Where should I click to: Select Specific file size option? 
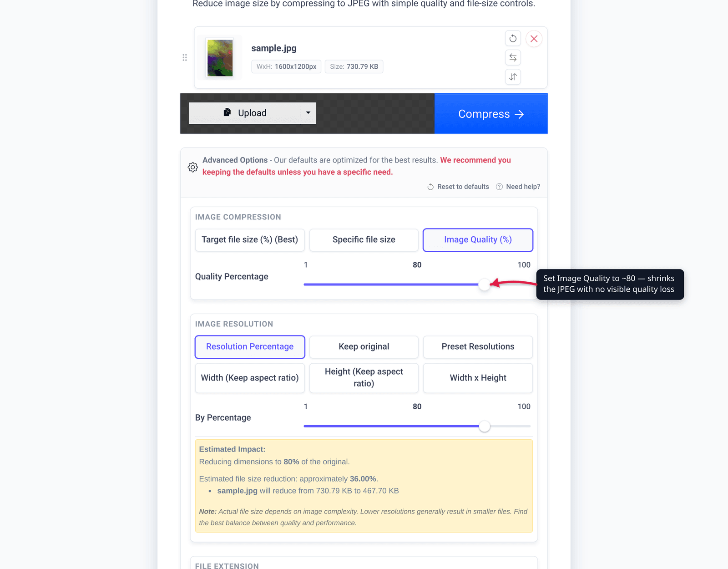pos(364,240)
